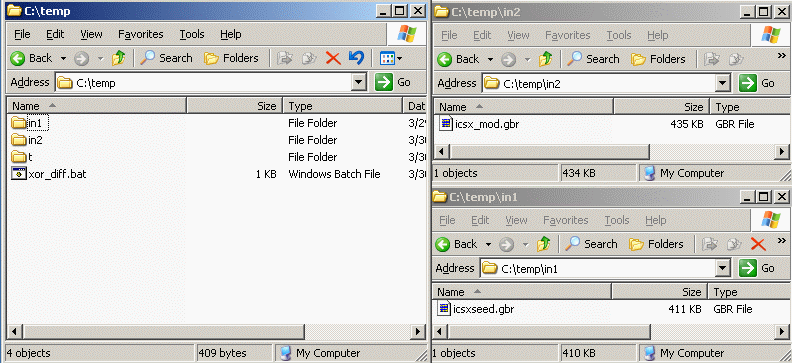The width and height of the screenshot is (792, 363).
Task: Click Copy To icon in in2 toolbar
Action: (736, 60)
